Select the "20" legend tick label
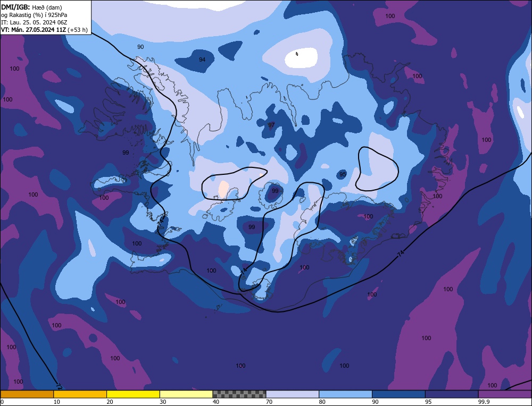 [110, 402]
